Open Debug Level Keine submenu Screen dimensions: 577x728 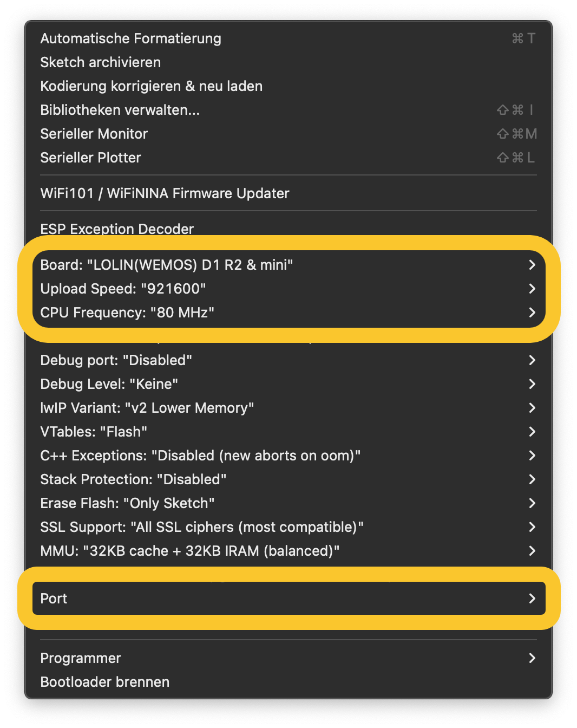point(109,384)
